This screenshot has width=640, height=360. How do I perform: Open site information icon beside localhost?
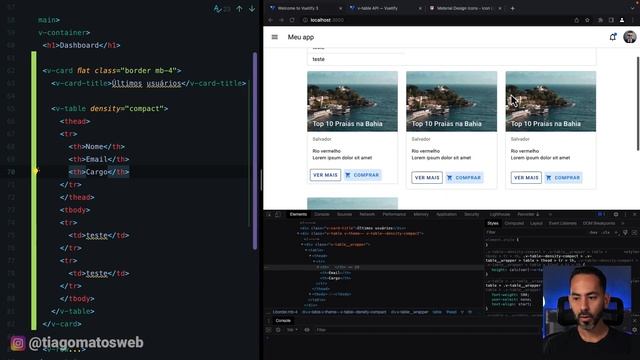[305, 20]
